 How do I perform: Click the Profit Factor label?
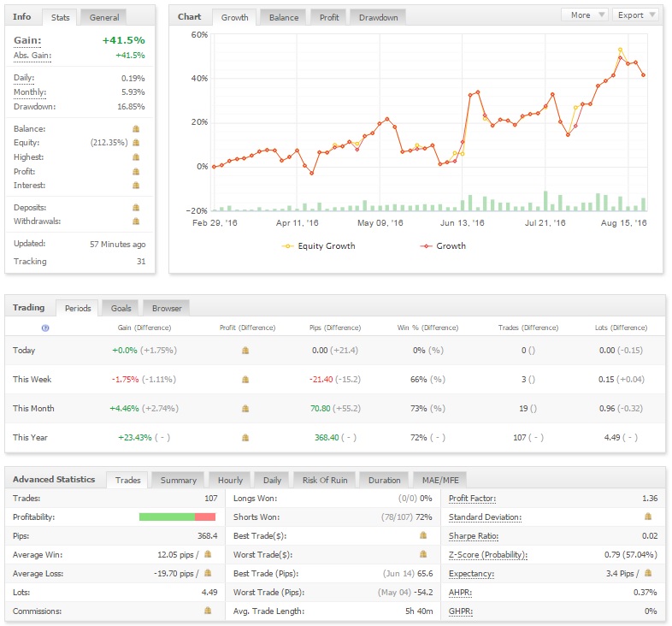click(x=472, y=499)
